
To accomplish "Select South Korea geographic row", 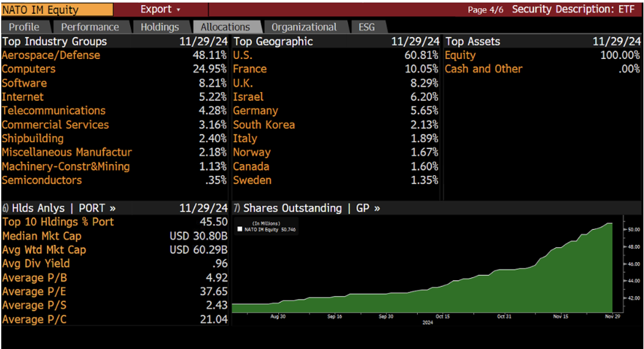I will coord(335,125).
